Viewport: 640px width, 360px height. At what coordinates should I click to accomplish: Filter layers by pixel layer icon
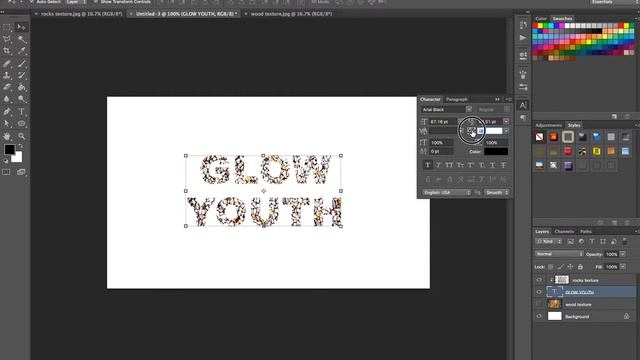coord(571,242)
